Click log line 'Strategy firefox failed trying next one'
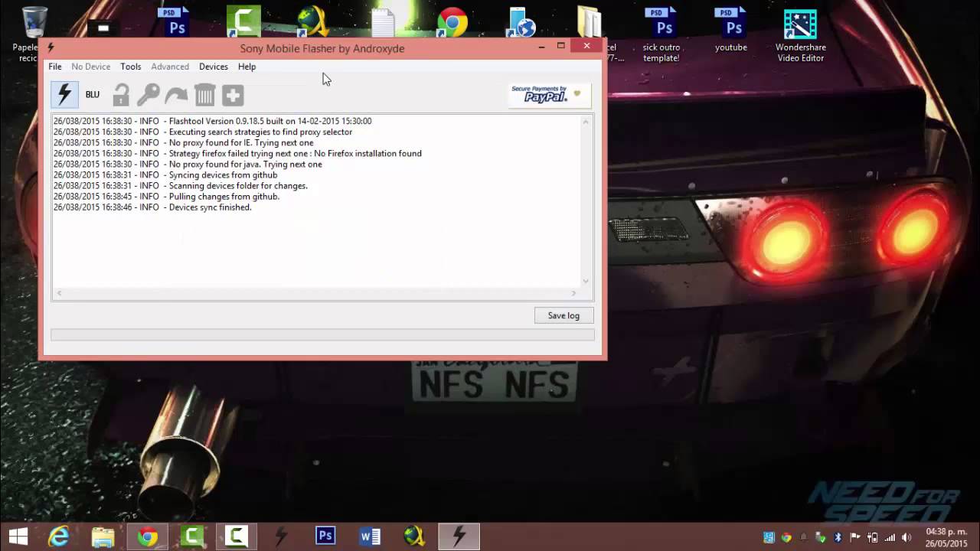Image resolution: width=980 pixels, height=551 pixels. click(x=237, y=153)
